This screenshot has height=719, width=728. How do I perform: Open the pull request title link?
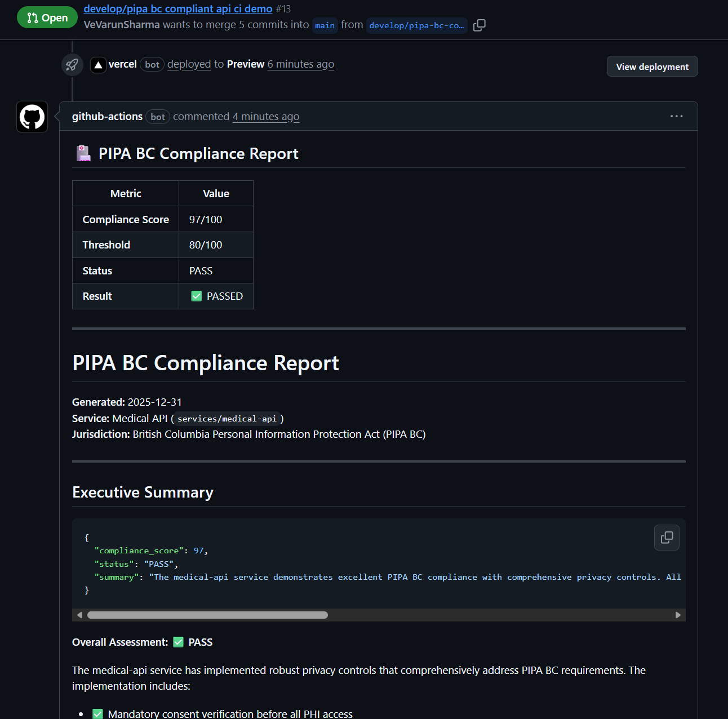pyautogui.click(x=178, y=8)
